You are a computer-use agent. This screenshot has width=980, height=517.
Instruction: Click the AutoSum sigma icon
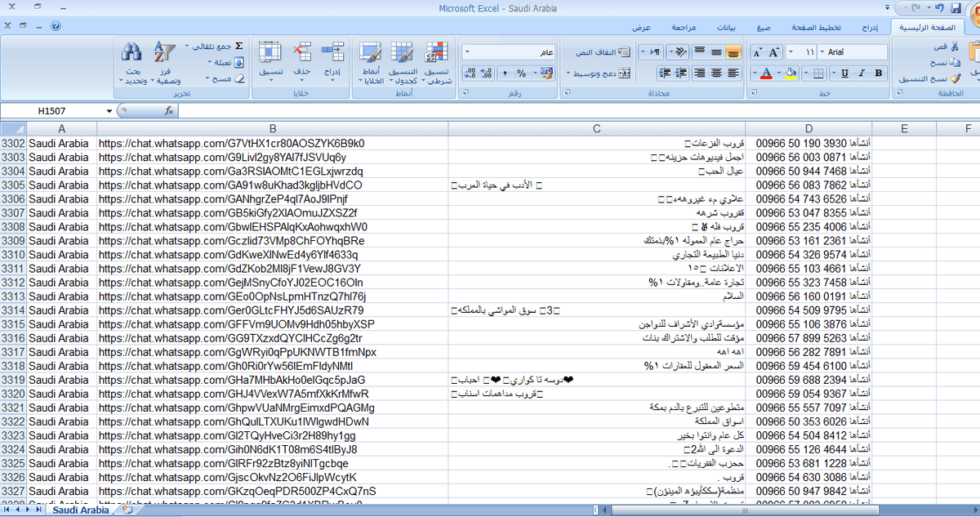pos(238,47)
